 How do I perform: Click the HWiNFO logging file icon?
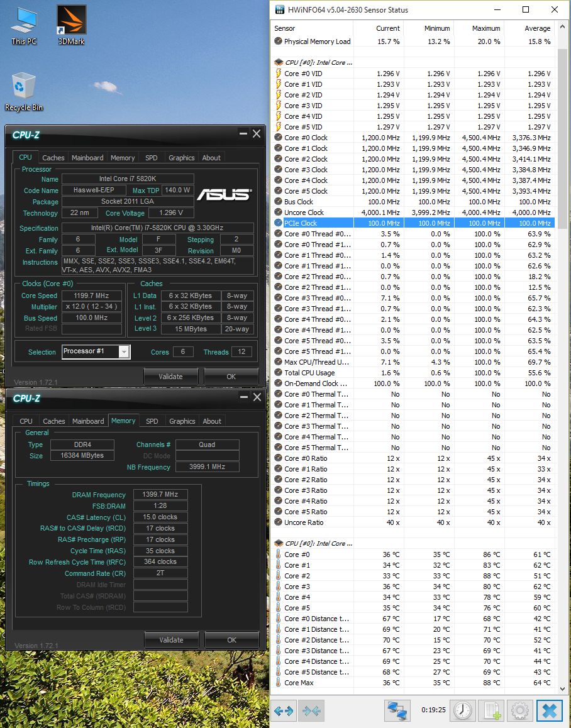(x=492, y=710)
